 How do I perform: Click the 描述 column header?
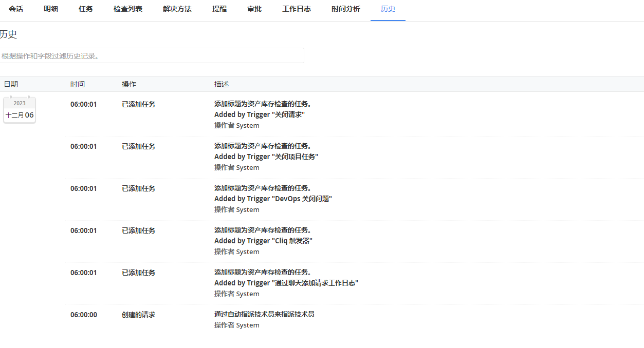click(222, 84)
